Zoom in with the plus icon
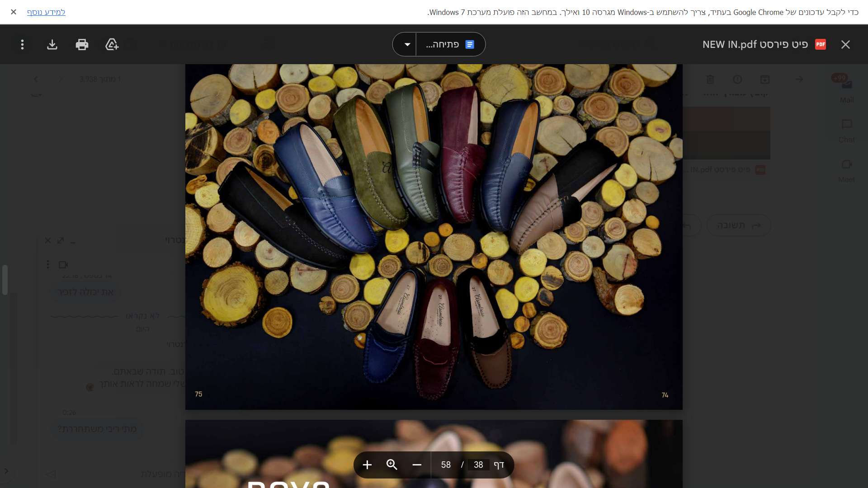868x488 pixels. 367,465
